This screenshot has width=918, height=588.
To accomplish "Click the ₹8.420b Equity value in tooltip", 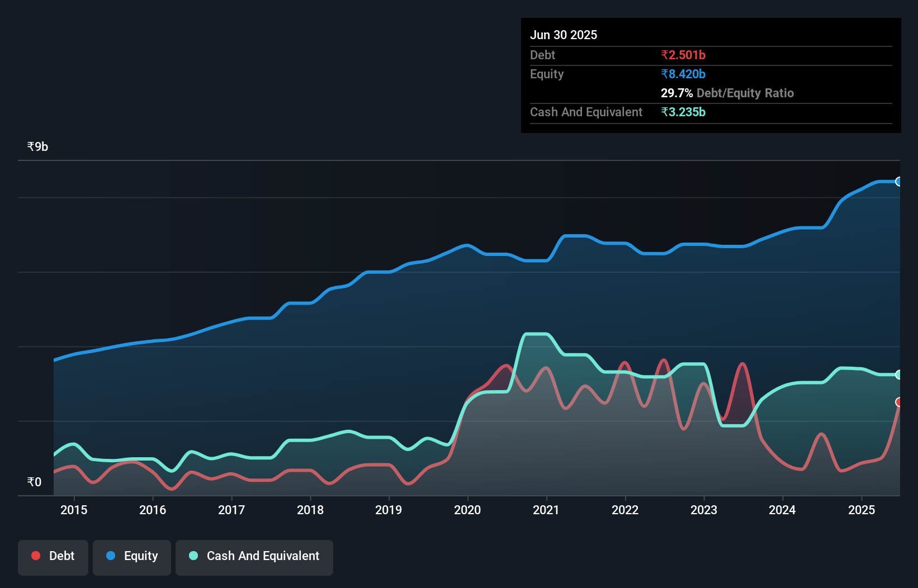I will point(683,74).
